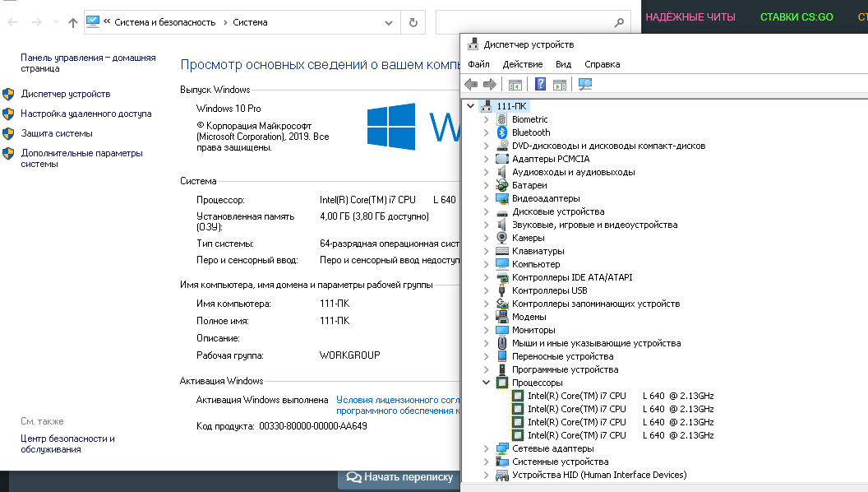Click the up arrow in System window navigation

73,23
